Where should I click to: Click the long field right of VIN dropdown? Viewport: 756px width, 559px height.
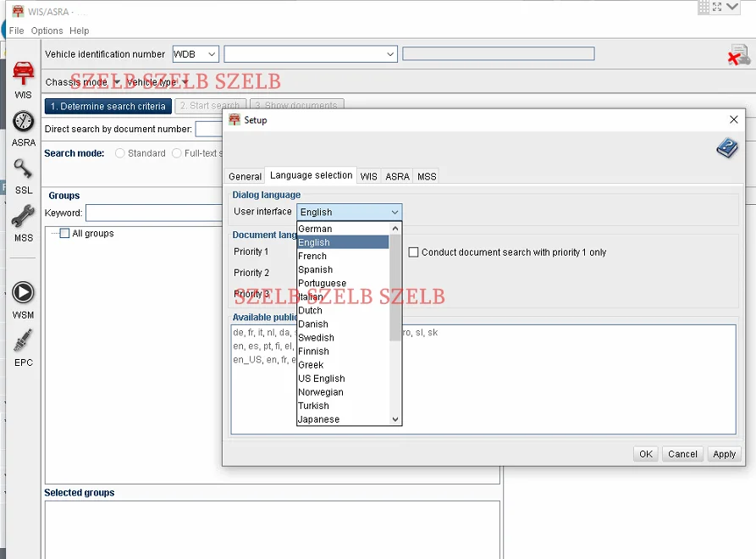click(499, 53)
